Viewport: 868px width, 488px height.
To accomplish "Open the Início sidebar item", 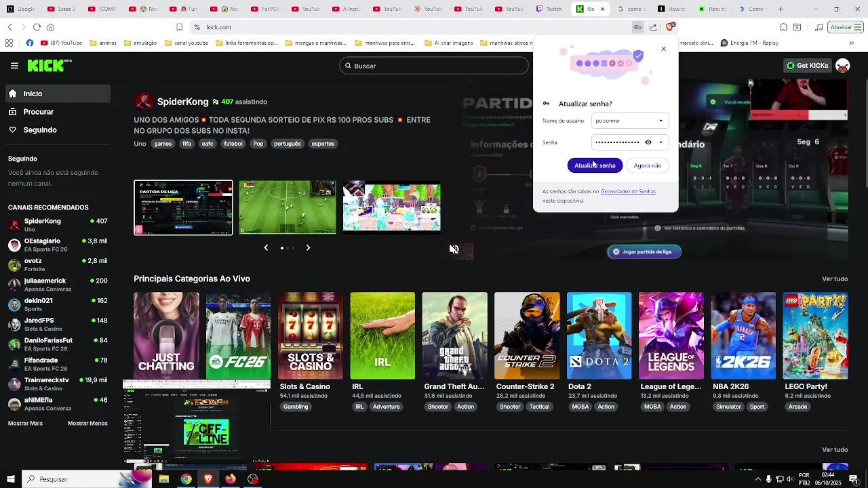I will (57, 94).
